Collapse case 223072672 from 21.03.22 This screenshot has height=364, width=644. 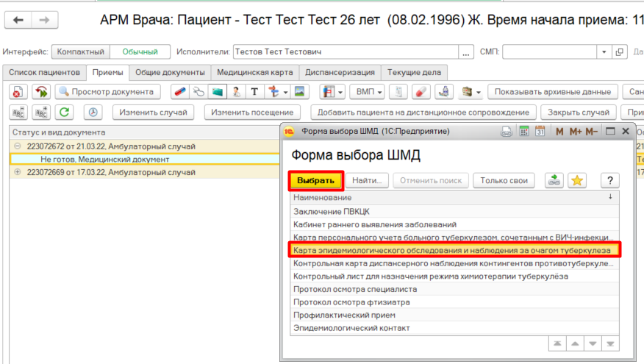coord(18,146)
